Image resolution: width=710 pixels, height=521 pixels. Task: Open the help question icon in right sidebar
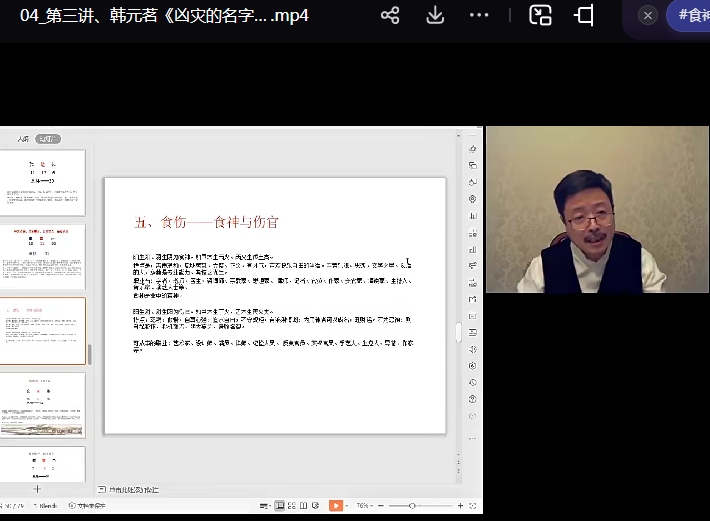(x=473, y=399)
